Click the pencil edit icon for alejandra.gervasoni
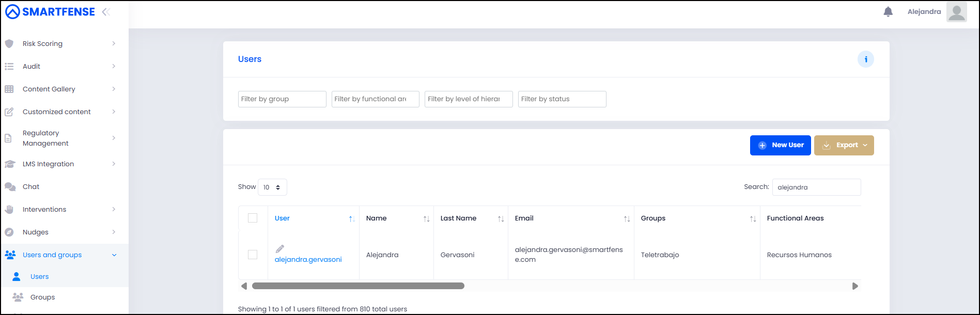Image resolution: width=980 pixels, height=315 pixels. (x=280, y=249)
